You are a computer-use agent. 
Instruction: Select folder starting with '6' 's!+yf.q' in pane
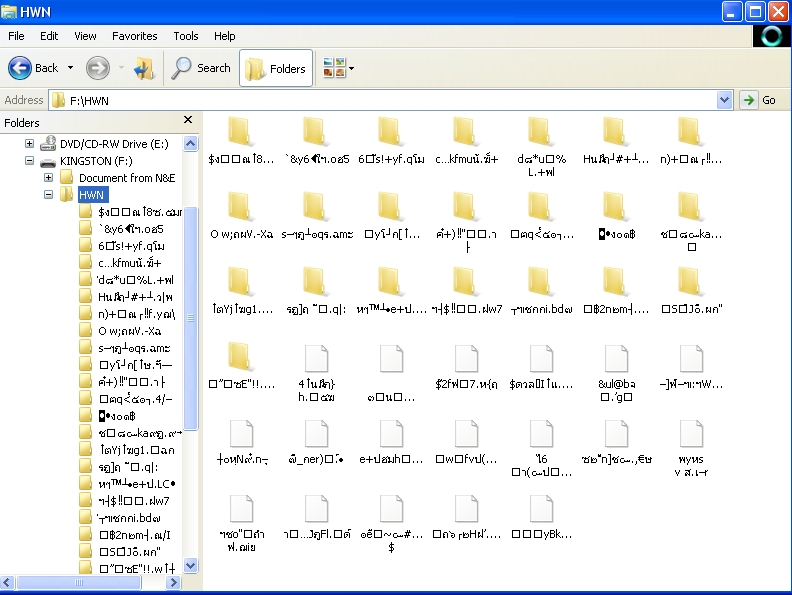point(391,140)
